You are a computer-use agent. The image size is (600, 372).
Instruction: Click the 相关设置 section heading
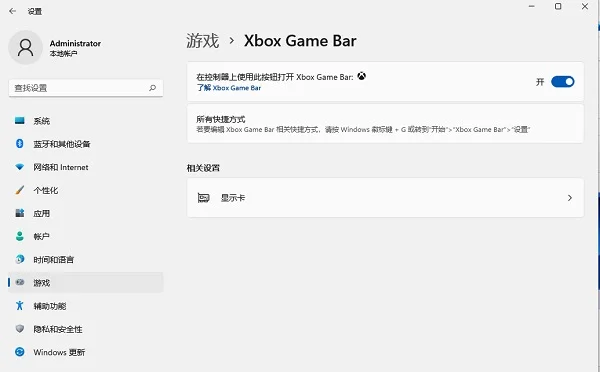[203, 168]
